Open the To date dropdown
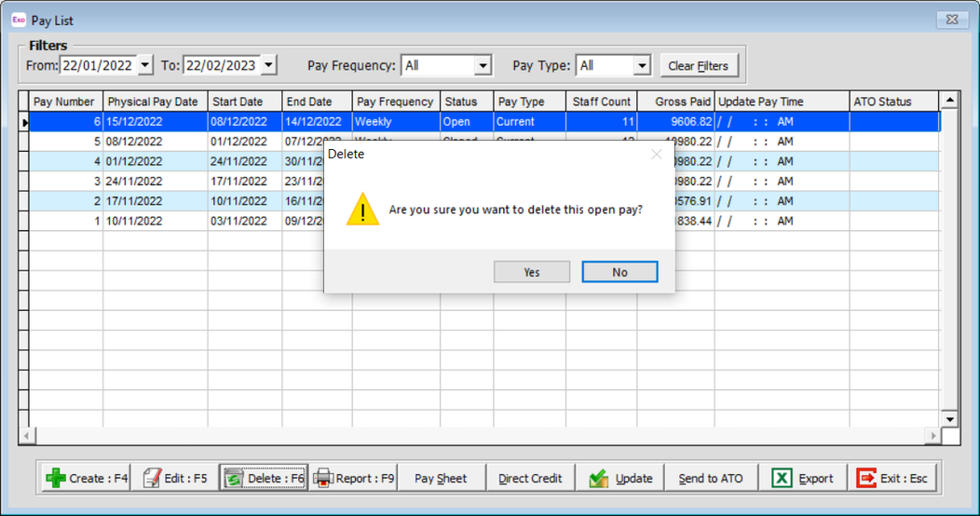The width and height of the screenshot is (980, 516). [x=268, y=65]
